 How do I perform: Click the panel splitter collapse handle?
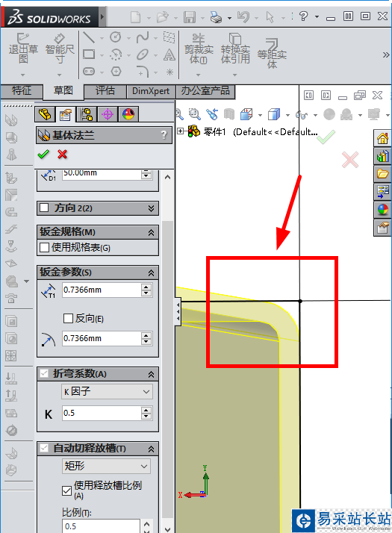178,312
